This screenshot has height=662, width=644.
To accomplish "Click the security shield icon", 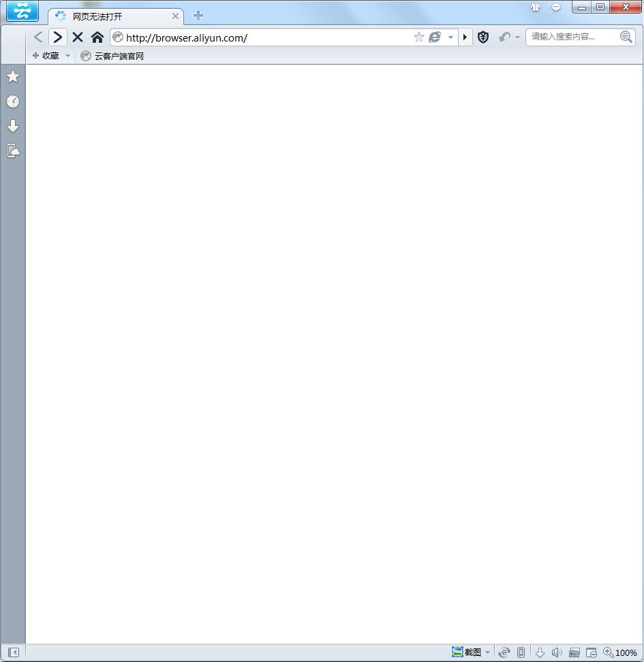I will [483, 37].
